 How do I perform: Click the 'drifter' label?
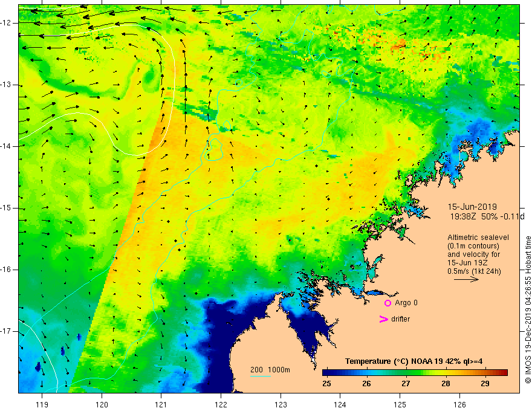(x=400, y=319)
